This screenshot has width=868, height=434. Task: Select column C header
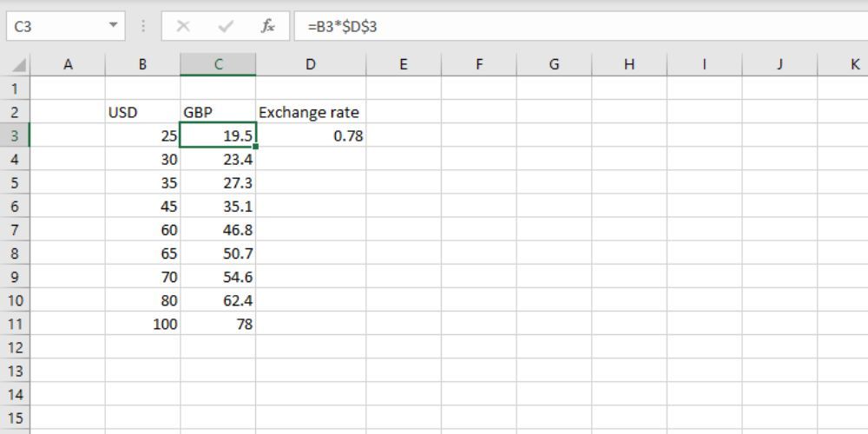pos(218,64)
